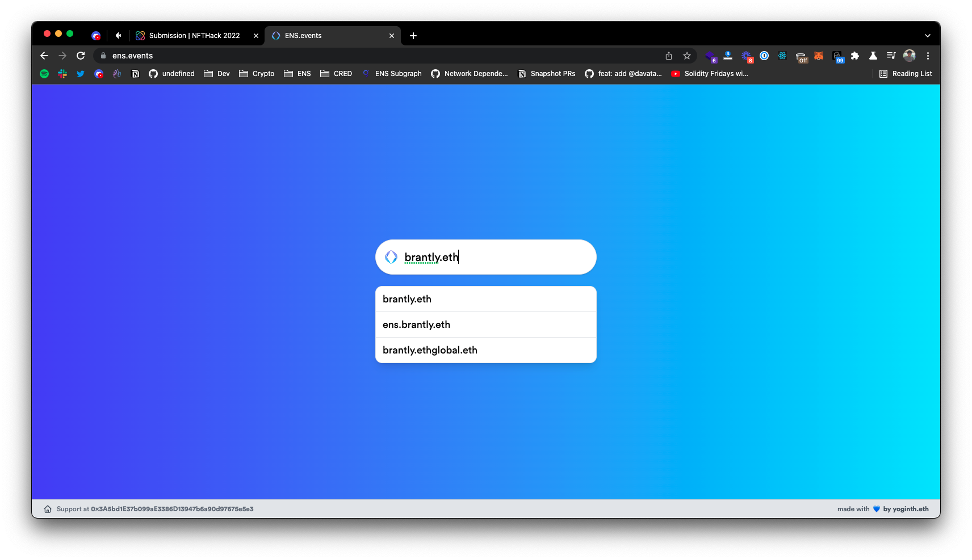Bookmark this page with the star icon

[687, 56]
